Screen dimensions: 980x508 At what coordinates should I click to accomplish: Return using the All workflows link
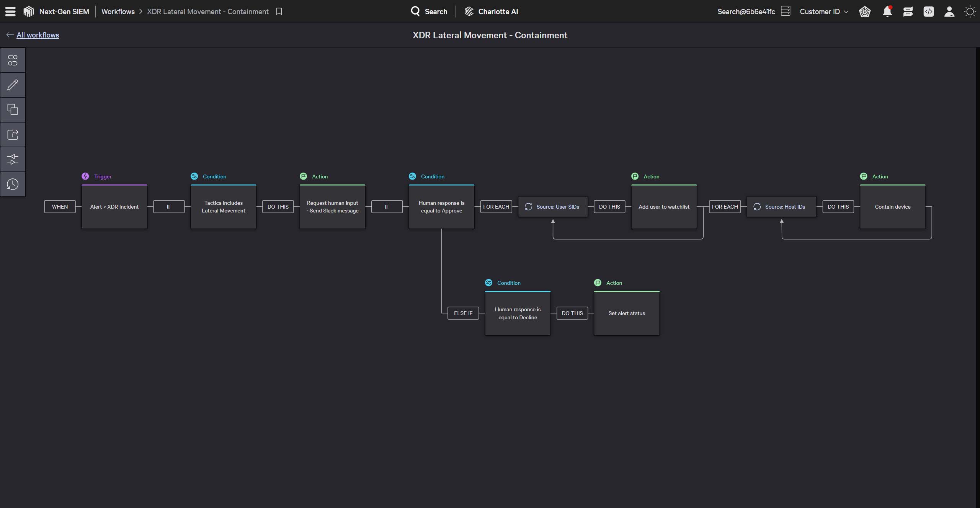click(x=37, y=35)
